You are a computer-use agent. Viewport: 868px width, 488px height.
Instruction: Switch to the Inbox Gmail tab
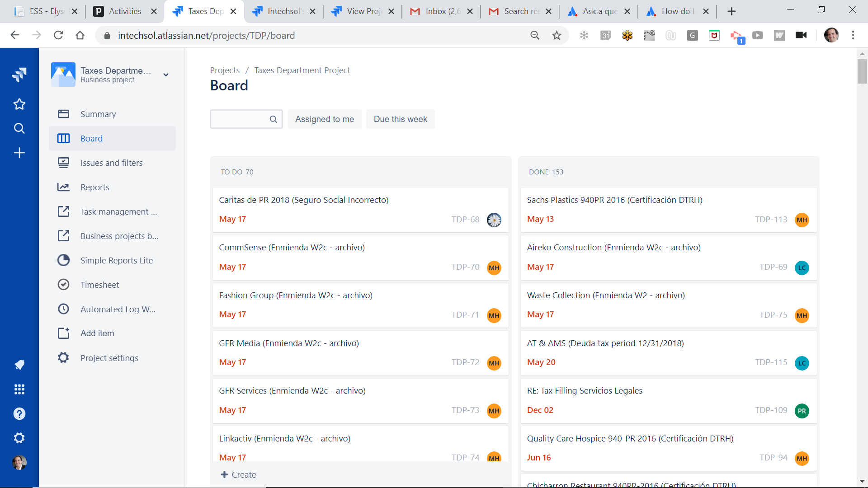point(442,11)
